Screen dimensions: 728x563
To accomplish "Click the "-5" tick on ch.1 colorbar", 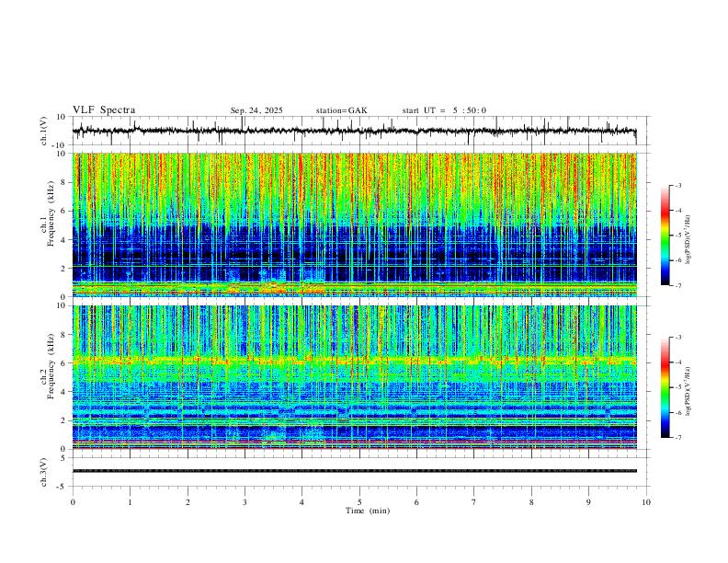I will click(678, 236).
